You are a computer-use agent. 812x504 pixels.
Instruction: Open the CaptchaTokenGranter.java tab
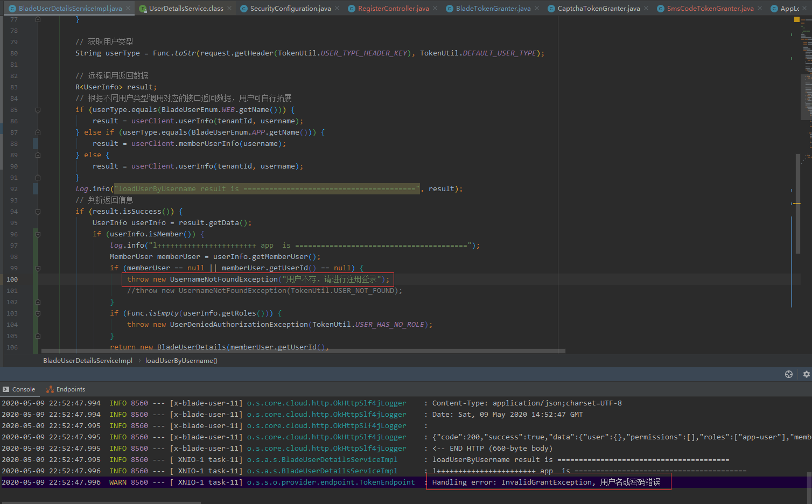(x=599, y=9)
